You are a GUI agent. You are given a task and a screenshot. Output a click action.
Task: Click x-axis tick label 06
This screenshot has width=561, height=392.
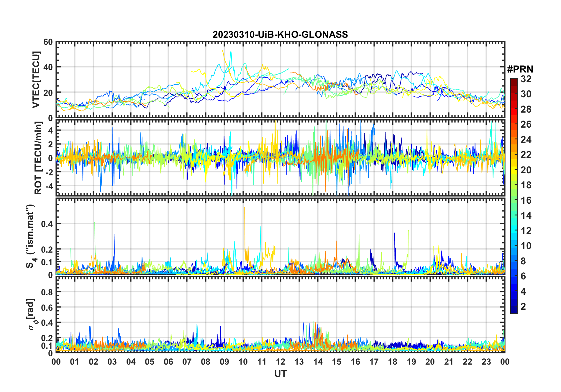[x=168, y=362]
